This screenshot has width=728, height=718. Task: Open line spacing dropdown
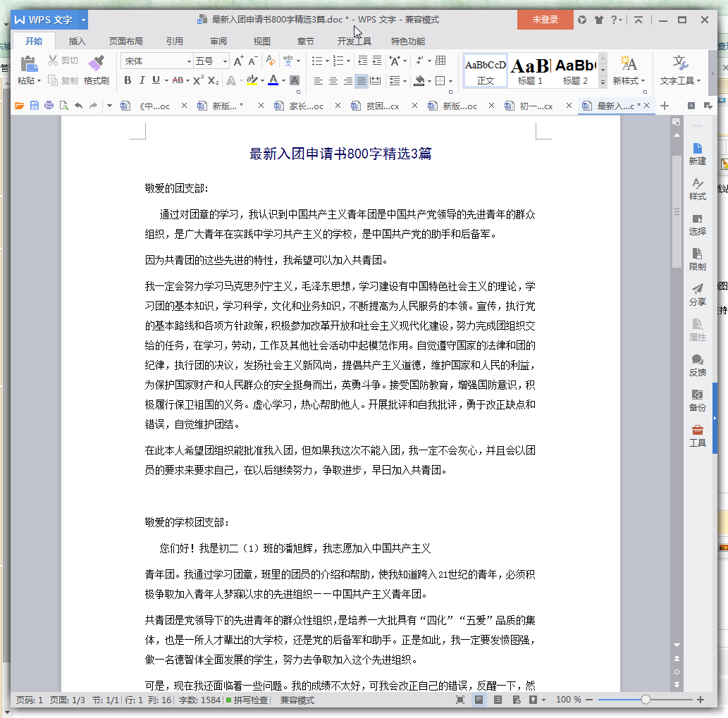click(x=405, y=81)
